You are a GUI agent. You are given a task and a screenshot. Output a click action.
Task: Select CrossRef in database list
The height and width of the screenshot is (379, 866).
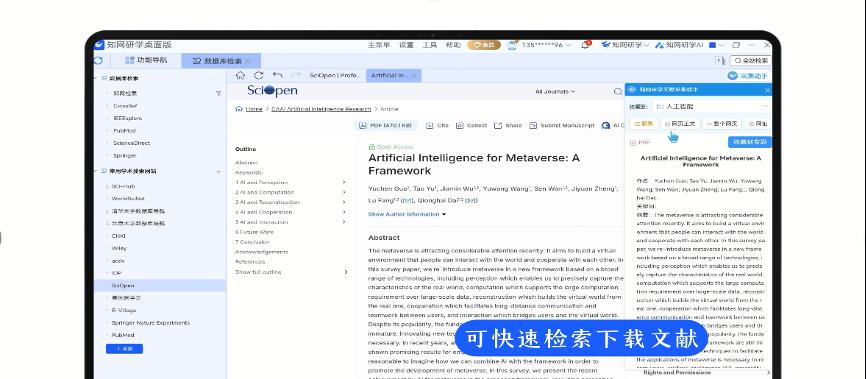[x=125, y=106]
